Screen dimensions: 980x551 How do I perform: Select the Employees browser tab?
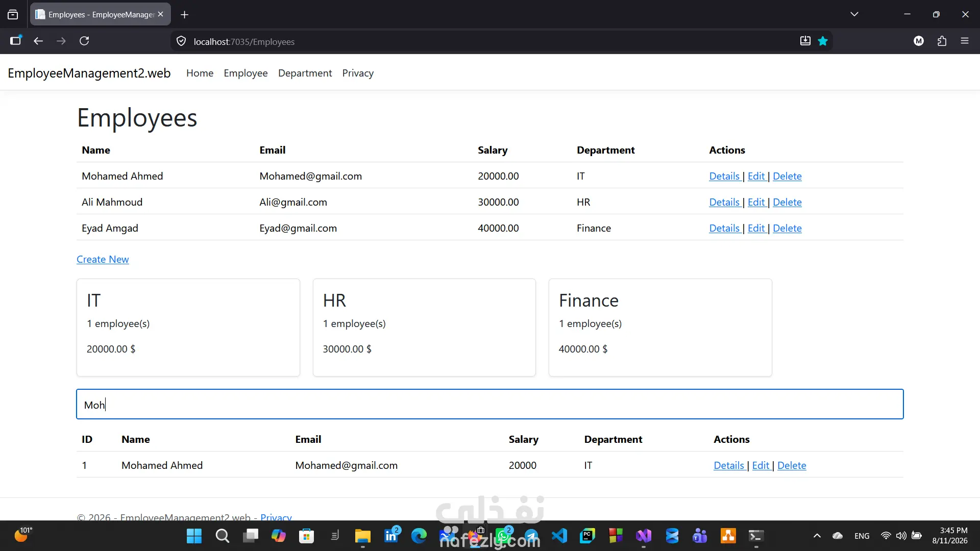click(101, 15)
